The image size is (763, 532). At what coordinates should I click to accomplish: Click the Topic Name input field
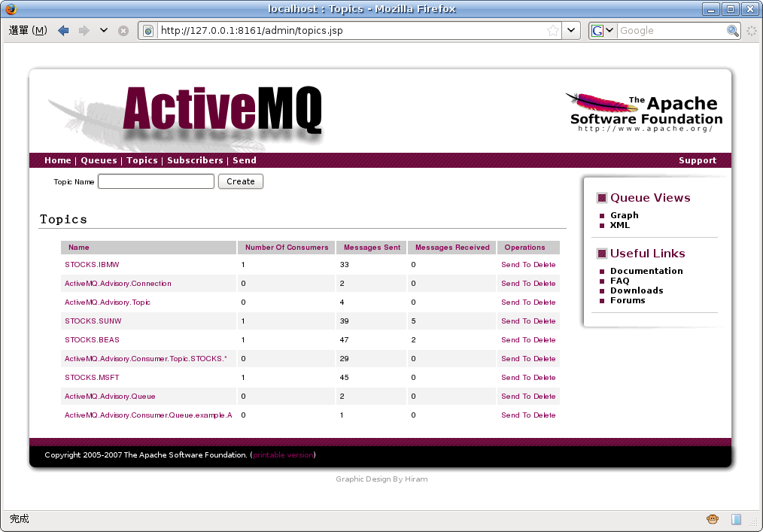[x=156, y=181]
